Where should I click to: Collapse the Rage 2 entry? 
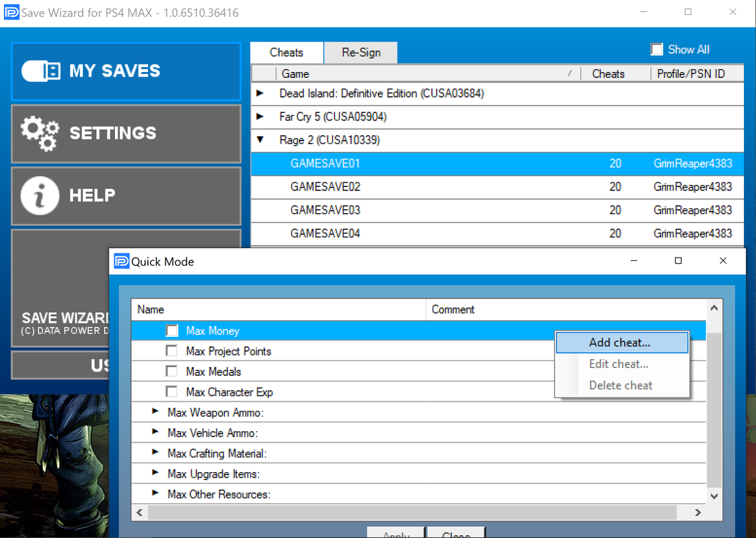point(260,140)
